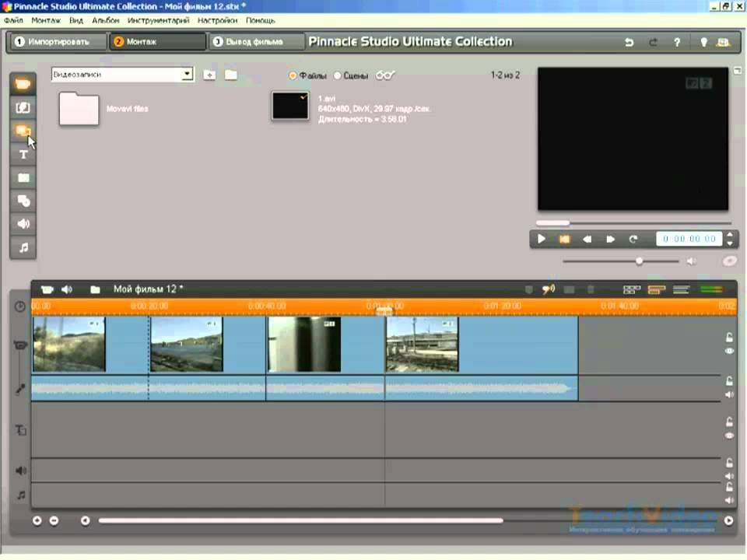
Task: Play the preview video
Action: coord(542,239)
